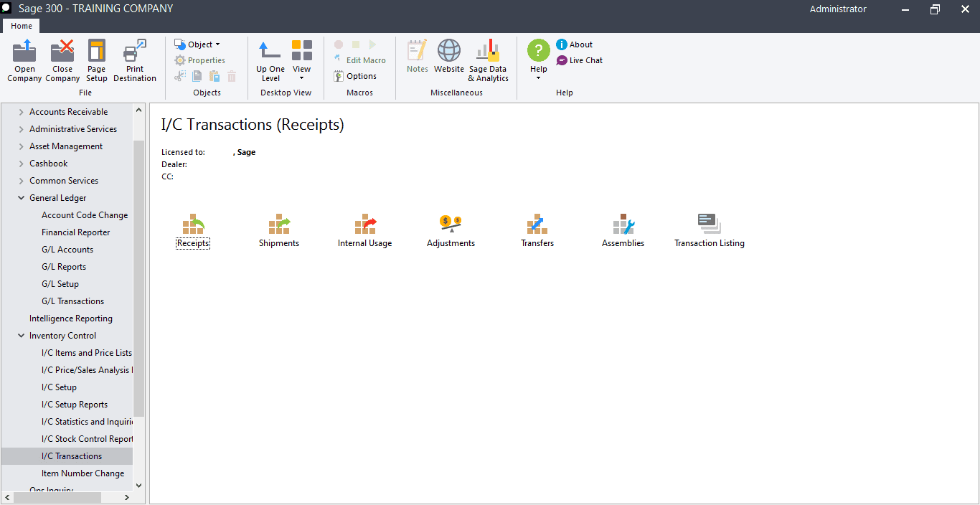Go Up One Level in desktop view

[270, 61]
